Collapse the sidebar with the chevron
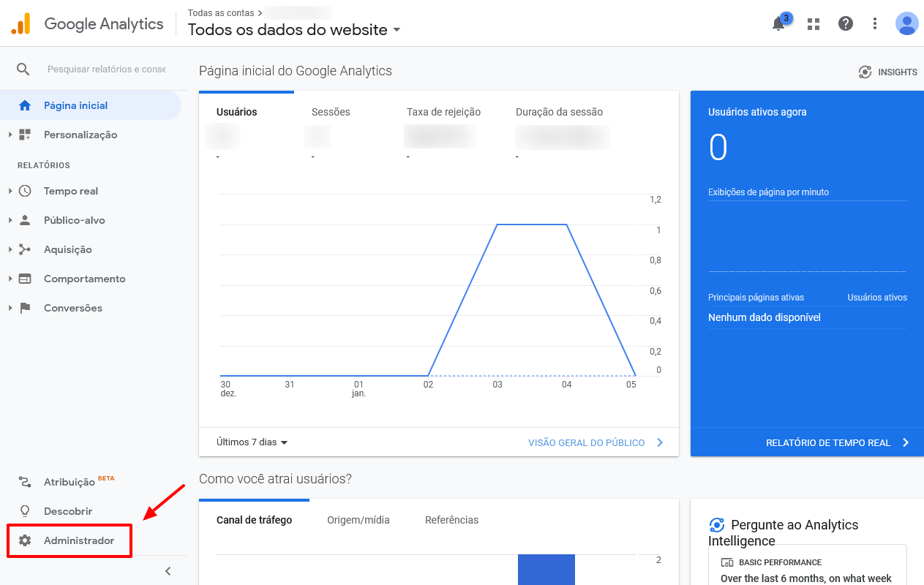Screen dimensions: 924x585 pyautogui.click(x=168, y=571)
